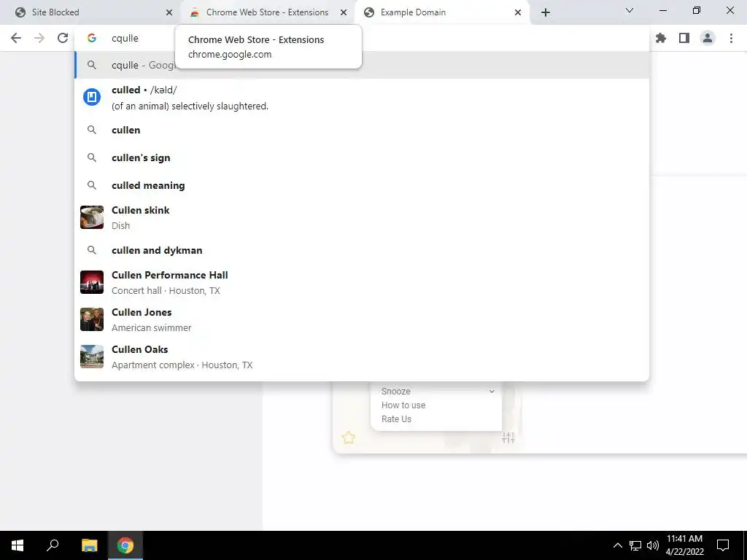Choose cullen and dykman suggestion
Image resolution: width=747 pixels, height=560 pixels.
362,250
